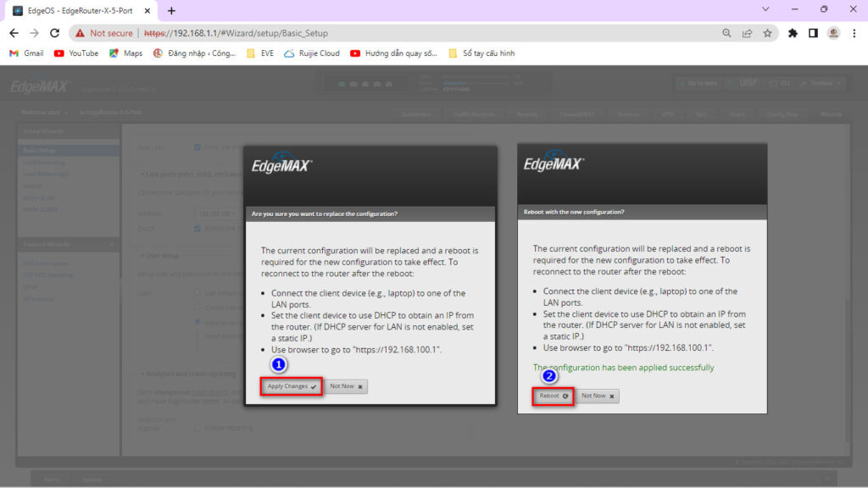
Task: Expand the EVE bookmarks folder
Action: point(259,53)
